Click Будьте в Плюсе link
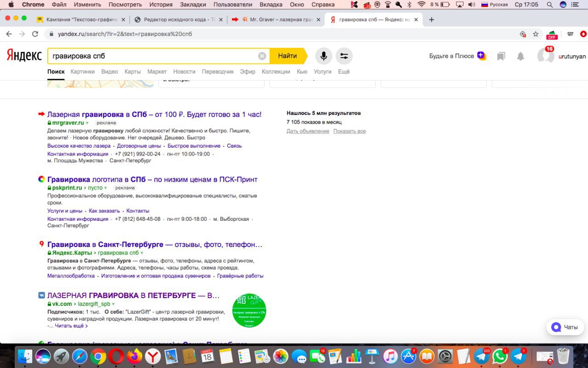This screenshot has width=588, height=368. click(x=452, y=56)
